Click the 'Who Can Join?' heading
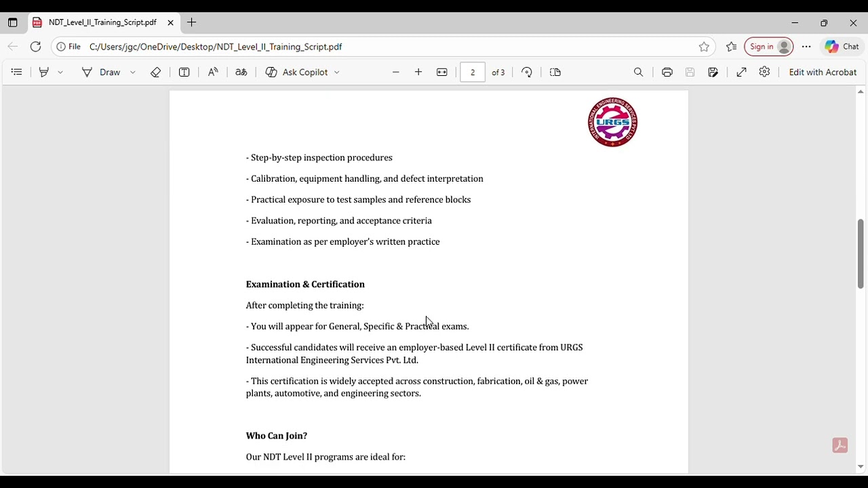This screenshot has height=488, width=868. (x=277, y=436)
